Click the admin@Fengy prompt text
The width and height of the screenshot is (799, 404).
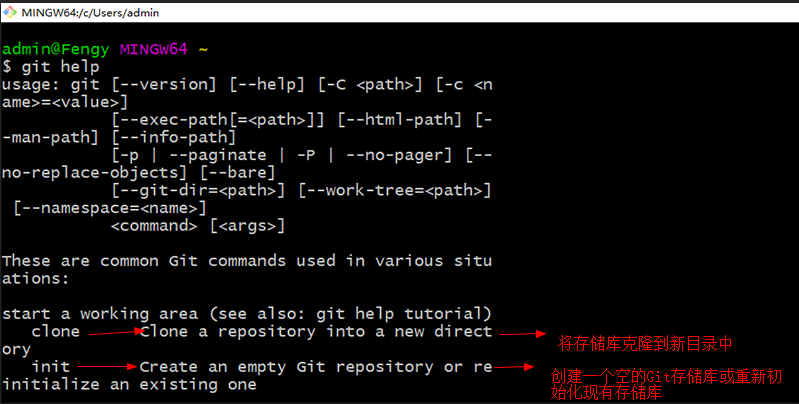tap(56, 49)
